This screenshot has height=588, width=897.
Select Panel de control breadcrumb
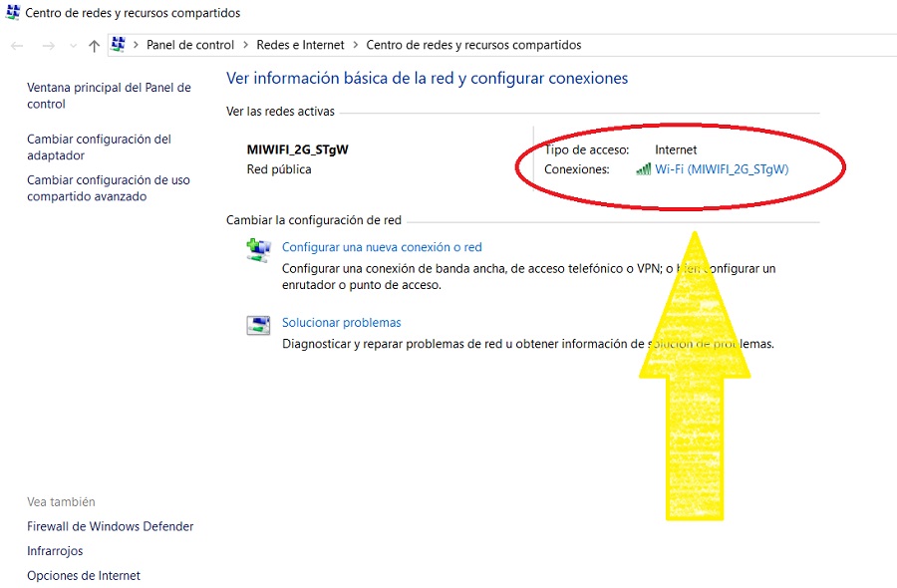coord(189,45)
